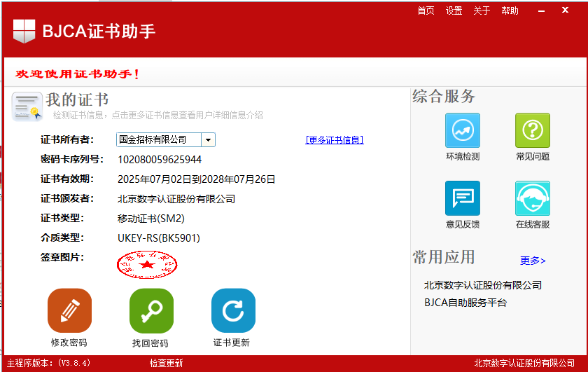Click the BJCA shield logo
Image resolution: width=588 pixels, height=372 pixels.
coord(24,32)
